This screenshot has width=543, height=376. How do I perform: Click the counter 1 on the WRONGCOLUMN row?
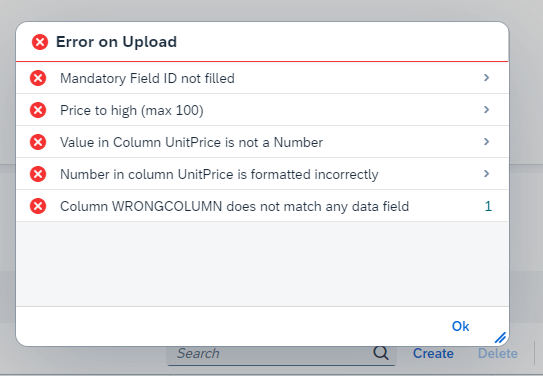pyautogui.click(x=488, y=206)
